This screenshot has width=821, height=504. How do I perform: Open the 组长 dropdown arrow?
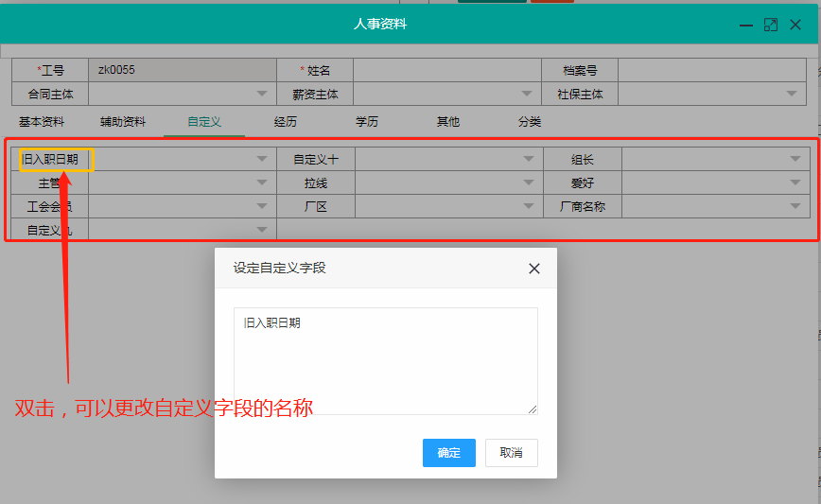795,159
